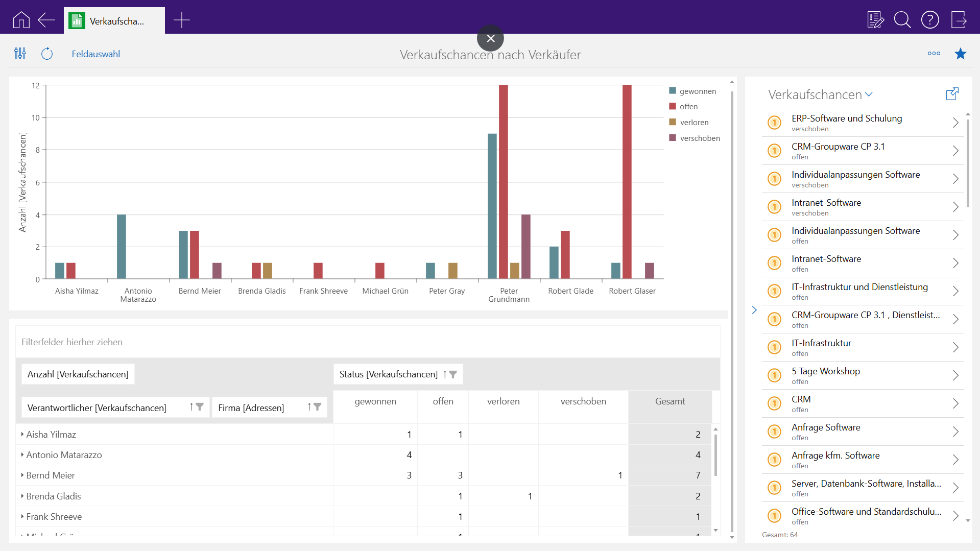This screenshot has width=980, height=551.
Task: Open the CRM offen entry
Action: 863,403
